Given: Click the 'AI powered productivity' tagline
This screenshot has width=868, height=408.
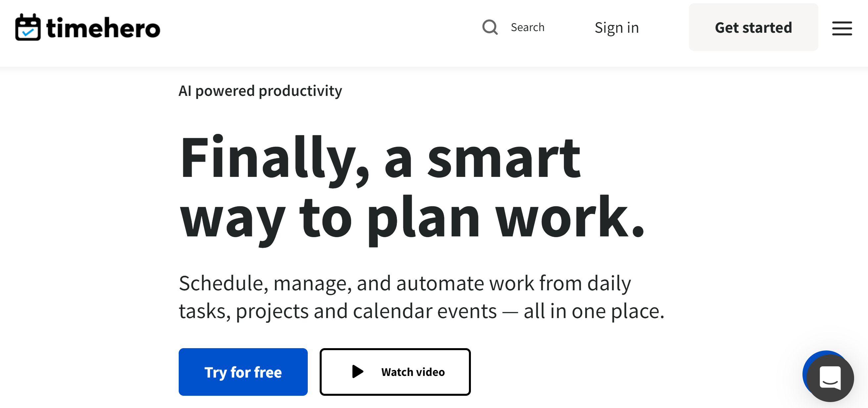Looking at the screenshot, I should click(260, 91).
